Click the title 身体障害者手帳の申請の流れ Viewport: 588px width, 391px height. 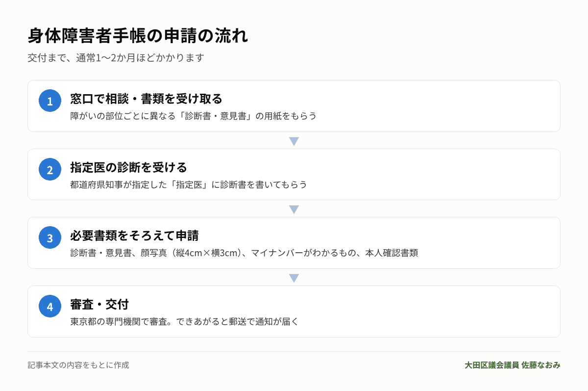pos(138,36)
